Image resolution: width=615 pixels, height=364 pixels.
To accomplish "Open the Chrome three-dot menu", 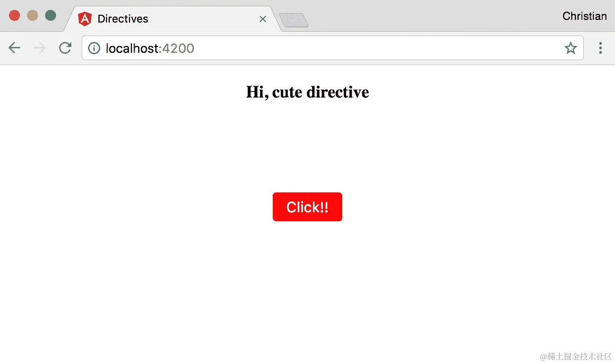I will tap(600, 48).
